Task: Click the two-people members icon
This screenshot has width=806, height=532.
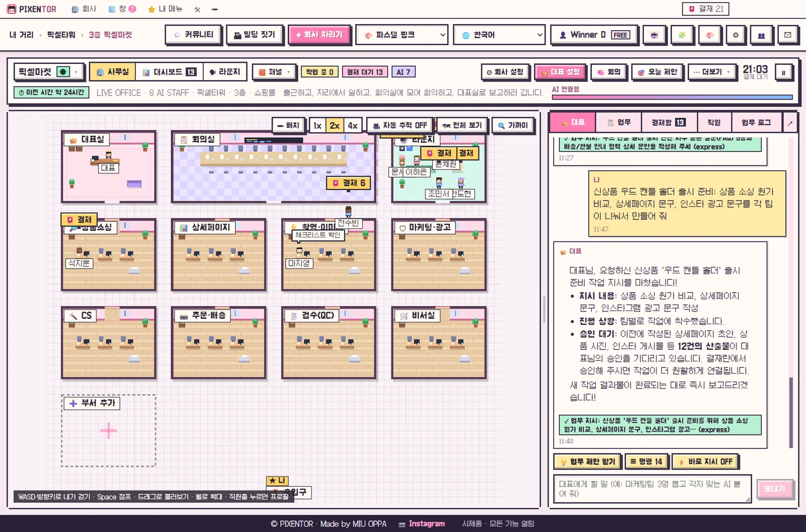Action: [x=761, y=35]
